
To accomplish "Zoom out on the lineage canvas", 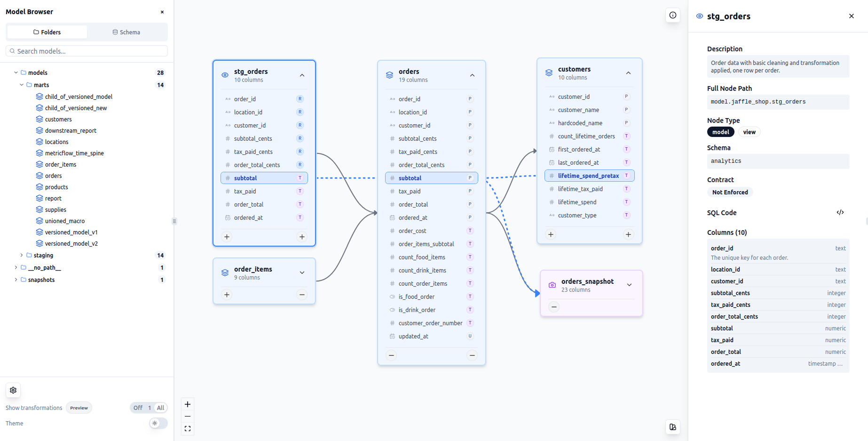I will tap(188, 417).
